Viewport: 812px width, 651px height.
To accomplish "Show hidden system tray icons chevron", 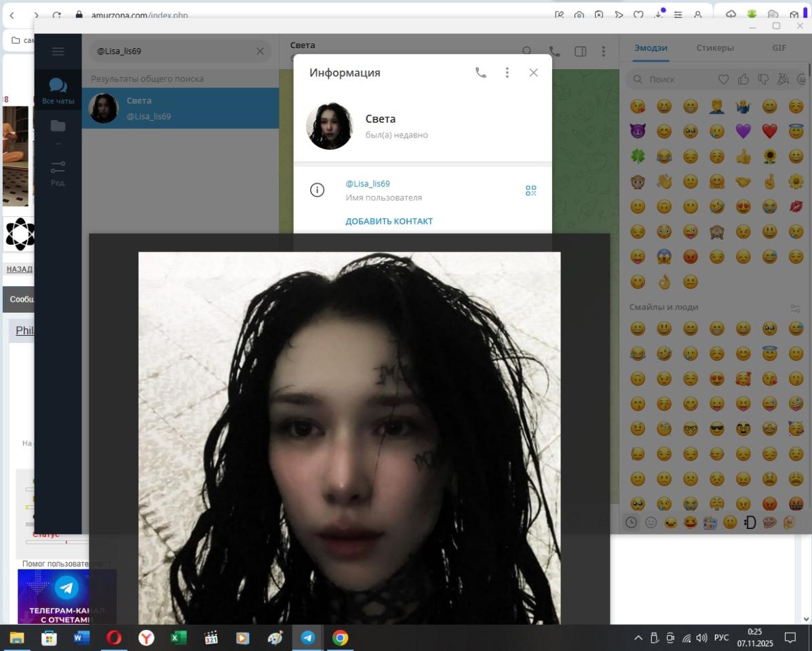I will click(638, 637).
